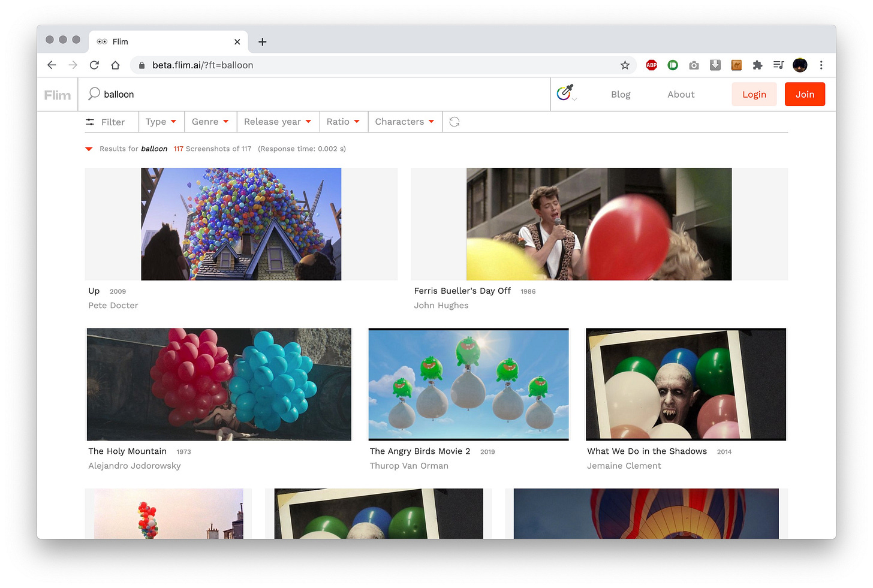
Task: Click the Login button
Action: coord(754,94)
